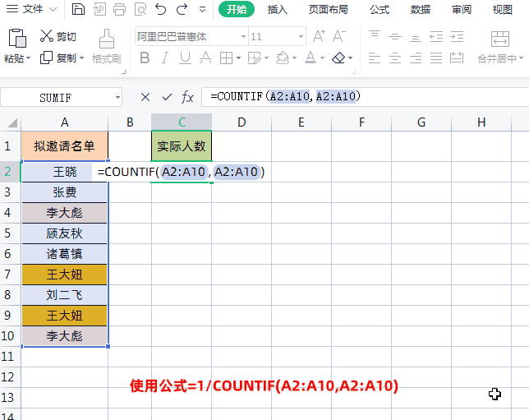Apply middle vertical alignment
Screen dimensions: 529x420
(395, 36)
